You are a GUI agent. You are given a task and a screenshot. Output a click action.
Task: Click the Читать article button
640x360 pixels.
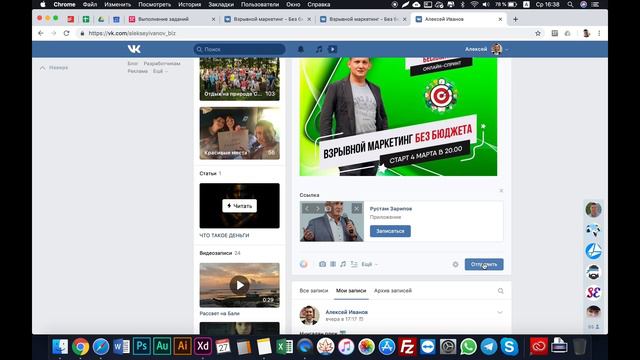240,206
